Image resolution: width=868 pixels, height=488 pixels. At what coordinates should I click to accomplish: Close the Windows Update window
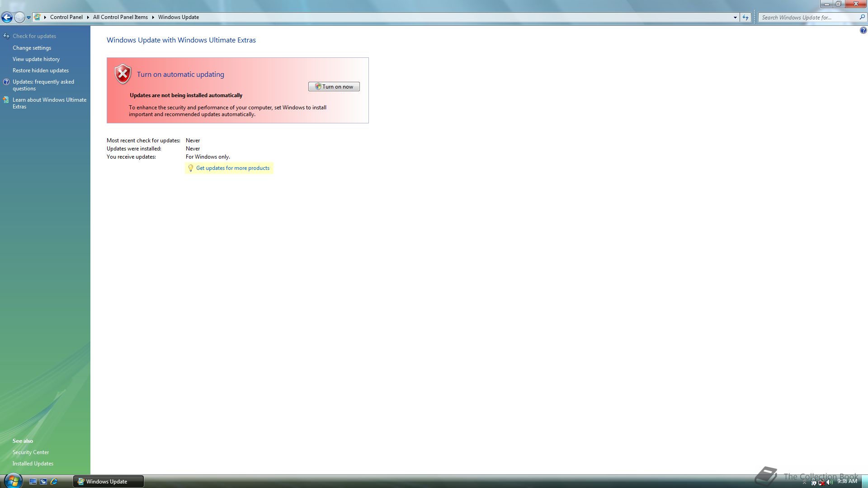(x=855, y=4)
